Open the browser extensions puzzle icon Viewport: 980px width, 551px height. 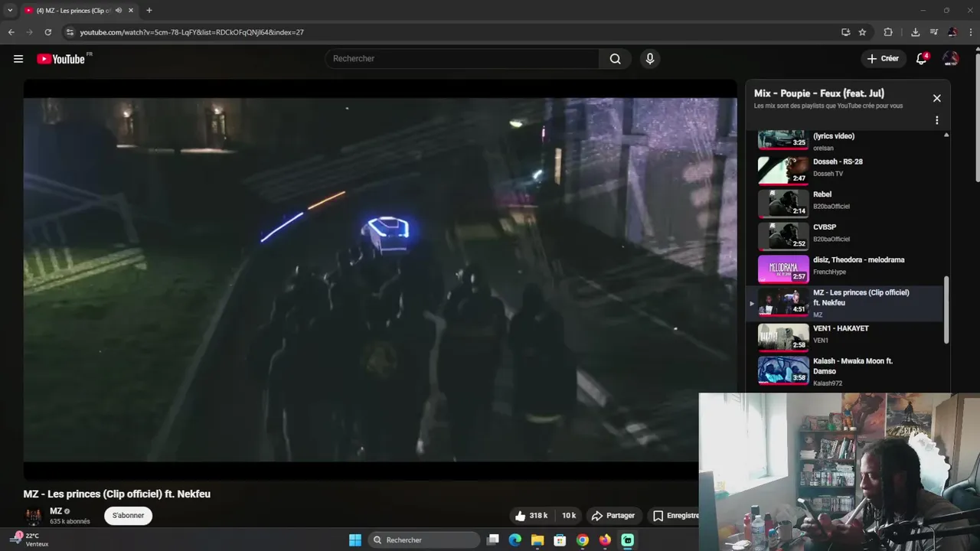pos(888,32)
